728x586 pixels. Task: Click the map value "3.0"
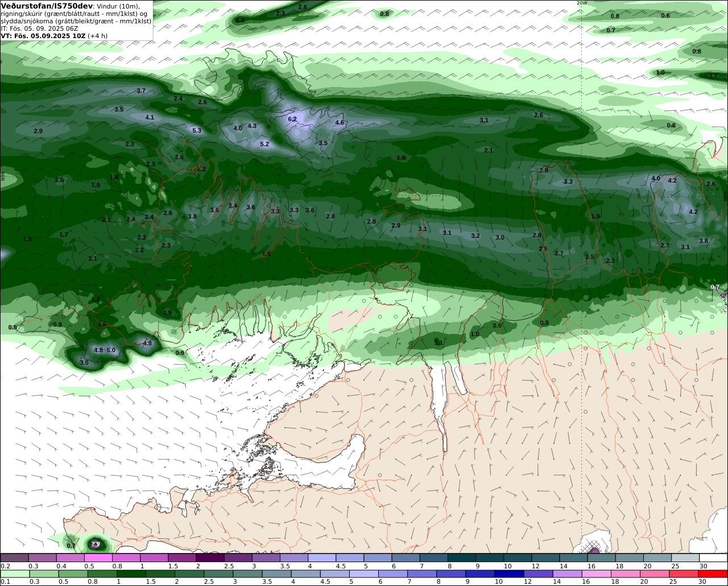tap(500, 237)
